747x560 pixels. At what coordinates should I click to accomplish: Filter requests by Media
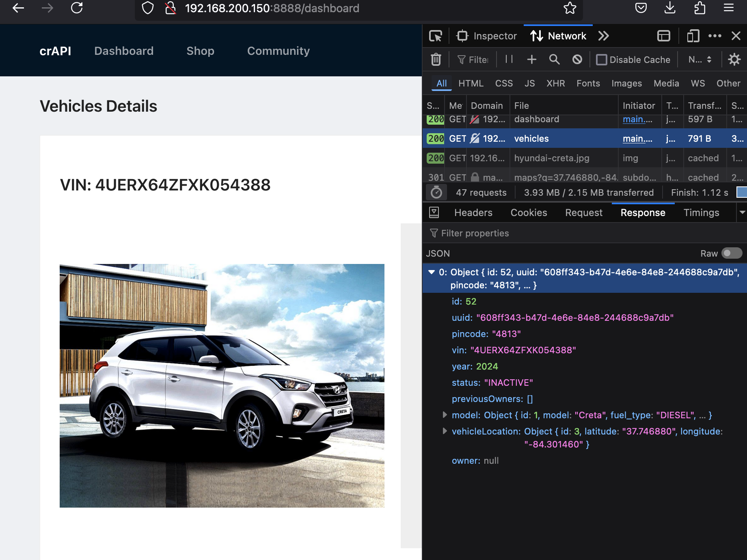pyautogui.click(x=666, y=84)
